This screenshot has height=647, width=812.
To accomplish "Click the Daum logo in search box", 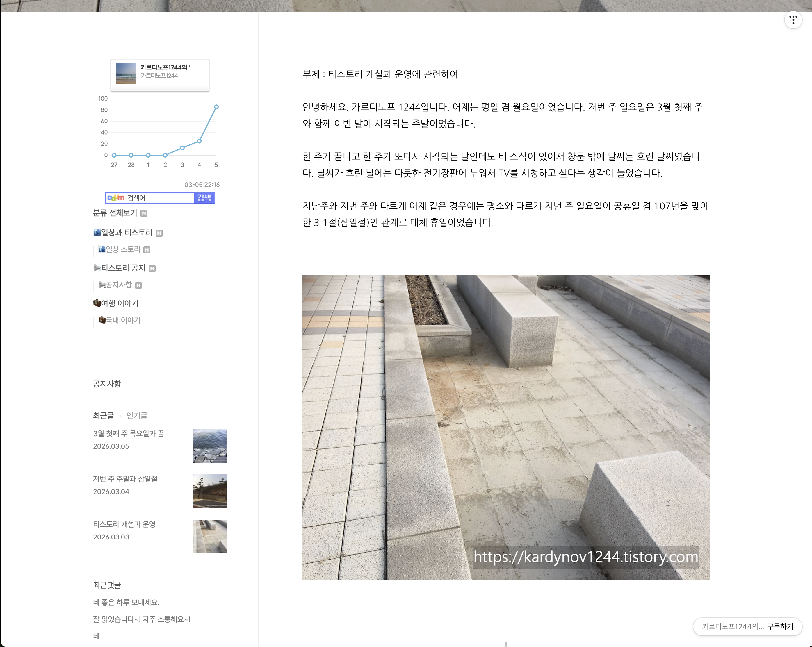I will pyautogui.click(x=116, y=198).
